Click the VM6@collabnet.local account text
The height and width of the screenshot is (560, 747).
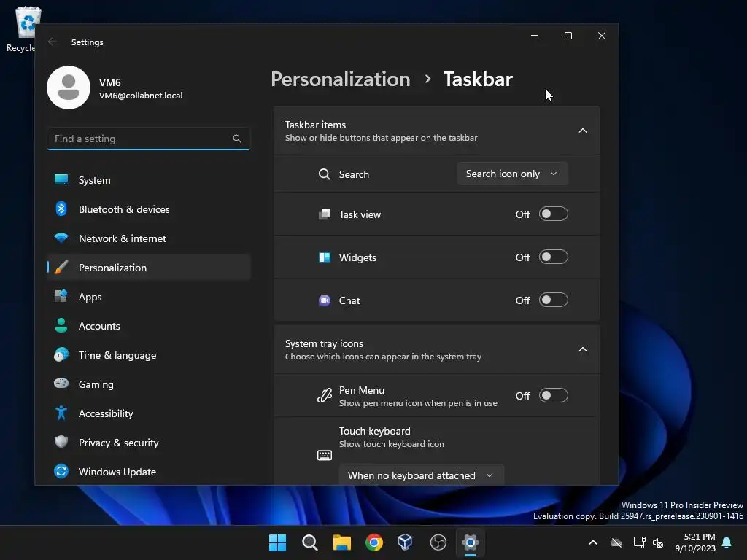(141, 96)
